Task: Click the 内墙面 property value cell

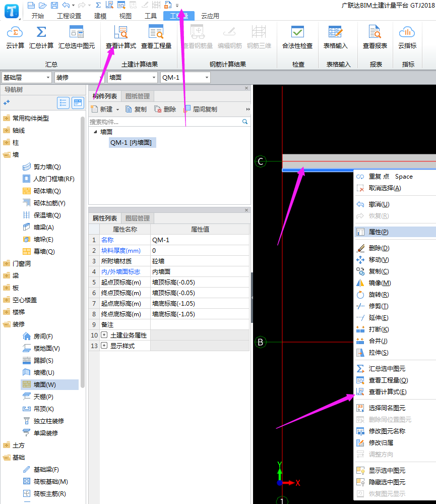Action: click(200, 271)
